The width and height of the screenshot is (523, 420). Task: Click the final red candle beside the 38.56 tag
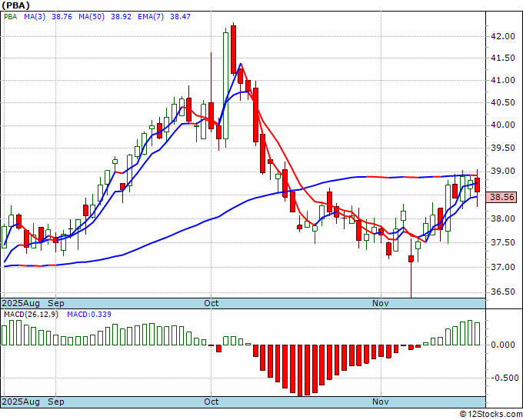click(478, 185)
